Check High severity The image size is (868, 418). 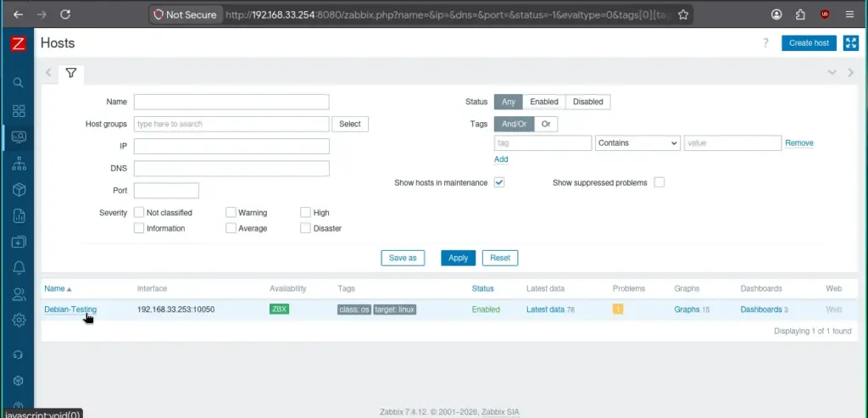305,212
